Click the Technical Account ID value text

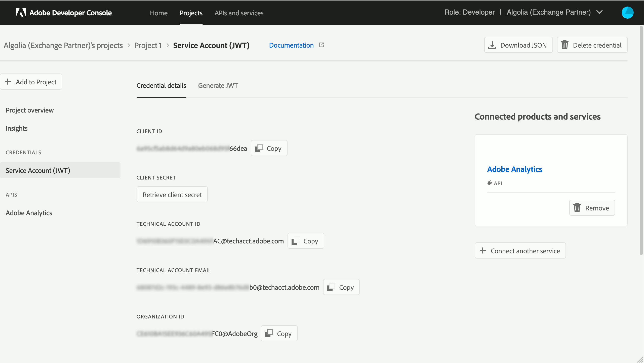tap(210, 241)
